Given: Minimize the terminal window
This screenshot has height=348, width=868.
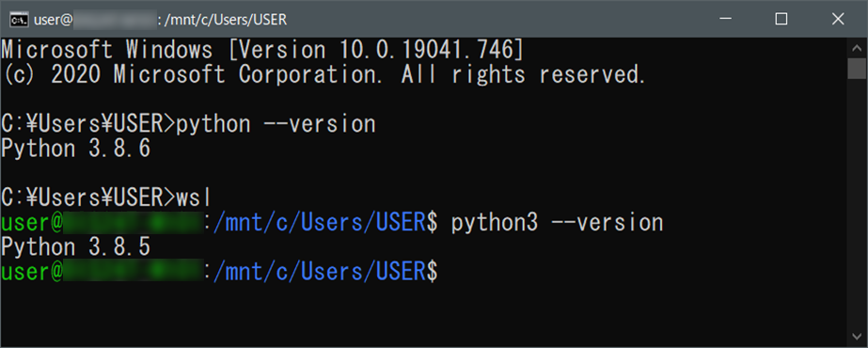Looking at the screenshot, I should [726, 20].
